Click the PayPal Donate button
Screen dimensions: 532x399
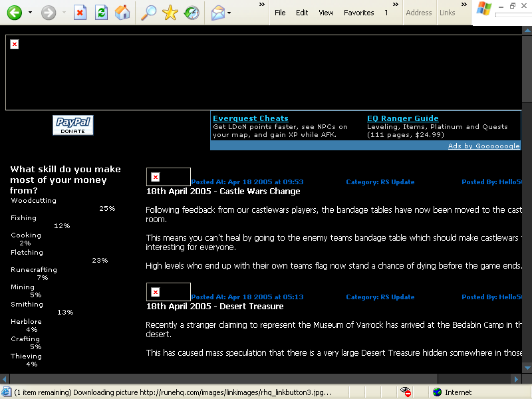tap(73, 125)
